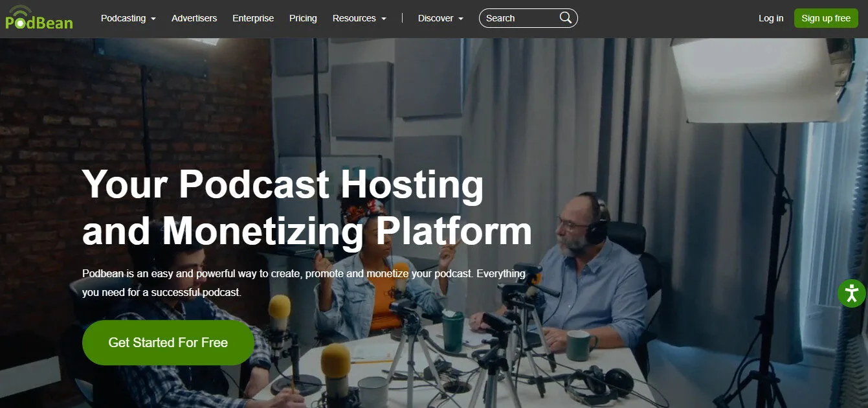Click the search input field

[x=518, y=17]
